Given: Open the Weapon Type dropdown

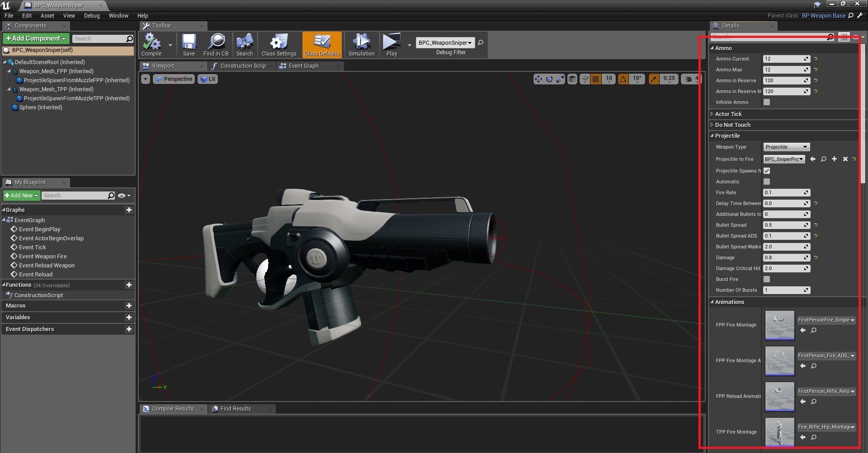Looking at the screenshot, I should pyautogui.click(x=786, y=147).
